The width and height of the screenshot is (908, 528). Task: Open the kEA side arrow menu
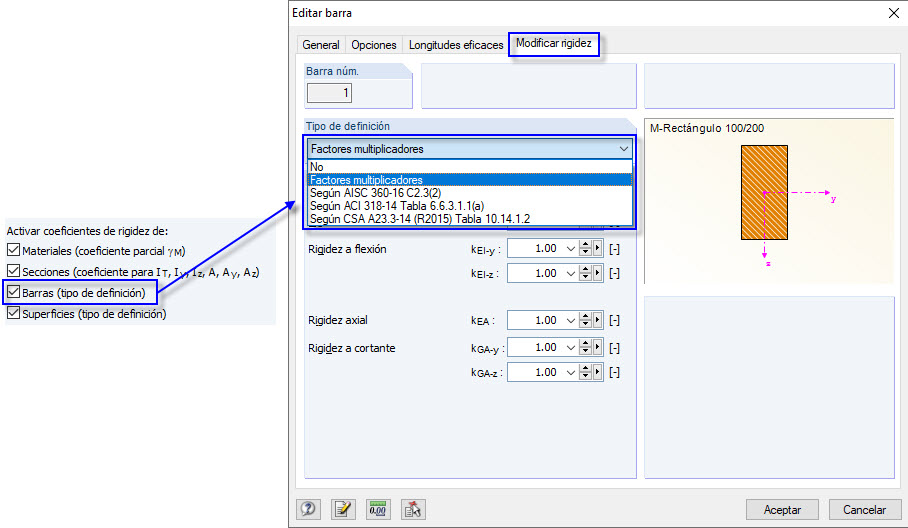coord(597,320)
